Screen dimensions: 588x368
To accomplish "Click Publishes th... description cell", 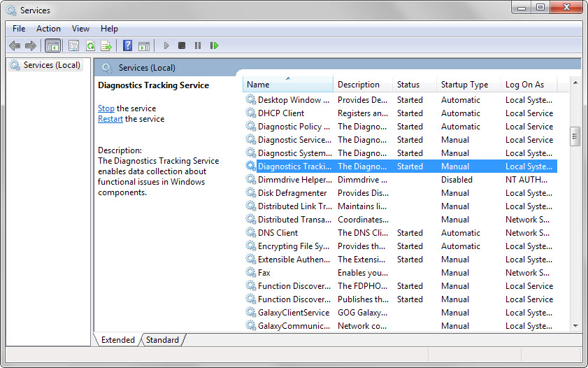I will [x=363, y=299].
